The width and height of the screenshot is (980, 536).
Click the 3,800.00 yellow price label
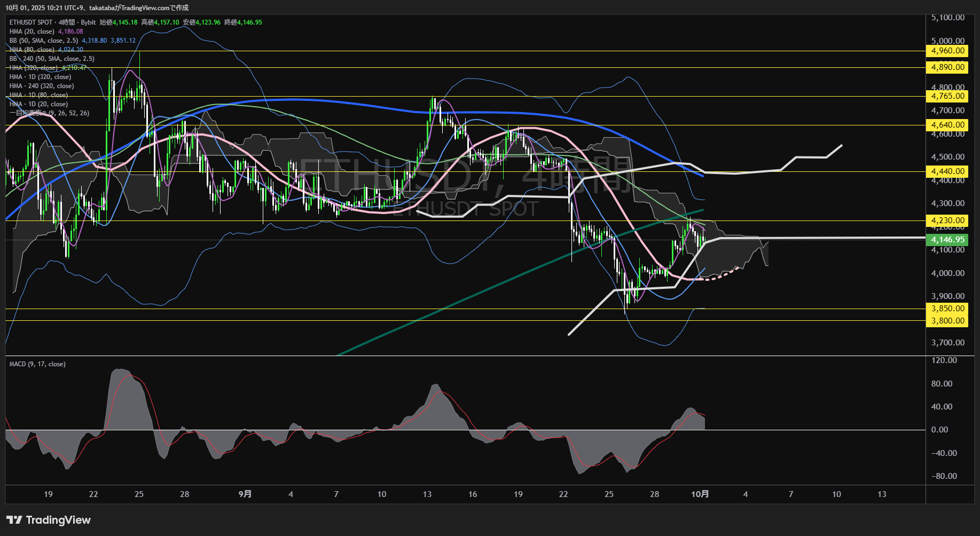tap(947, 321)
